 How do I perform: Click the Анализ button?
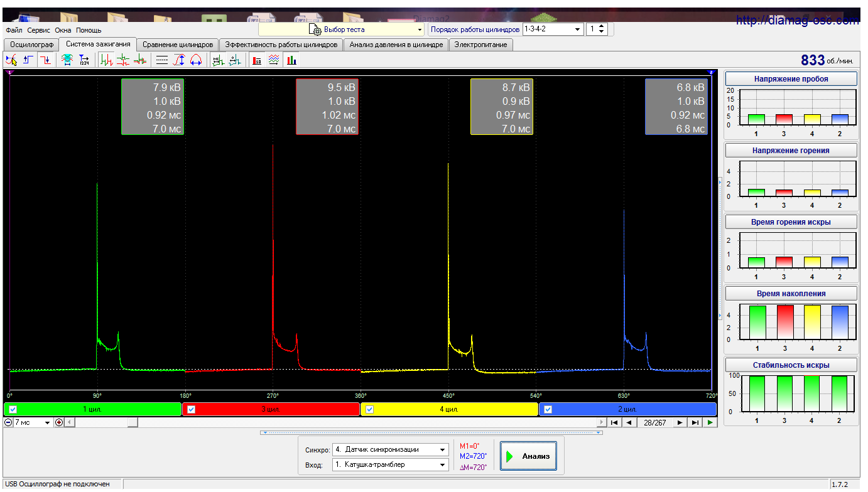[x=528, y=456]
